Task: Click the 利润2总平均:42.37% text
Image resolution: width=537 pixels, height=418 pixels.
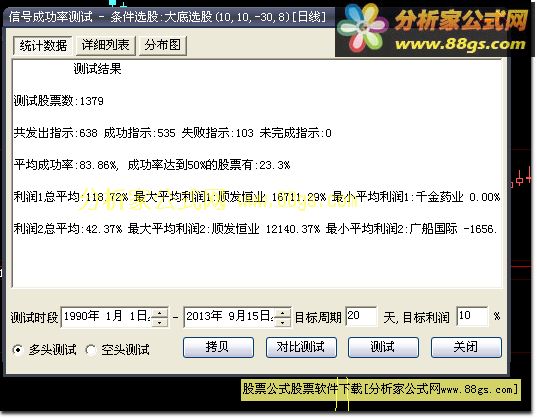Action: click(x=68, y=229)
